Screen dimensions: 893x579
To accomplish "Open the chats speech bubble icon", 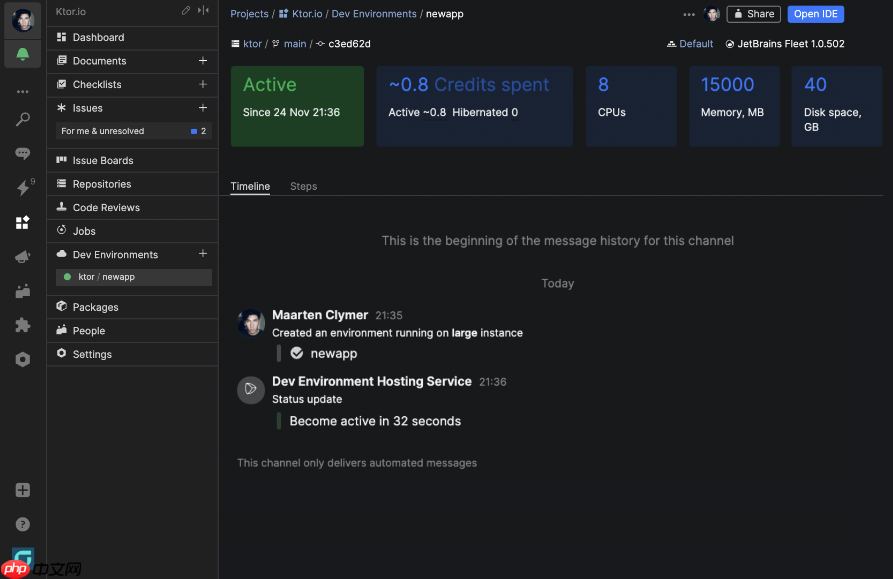I will [22, 154].
